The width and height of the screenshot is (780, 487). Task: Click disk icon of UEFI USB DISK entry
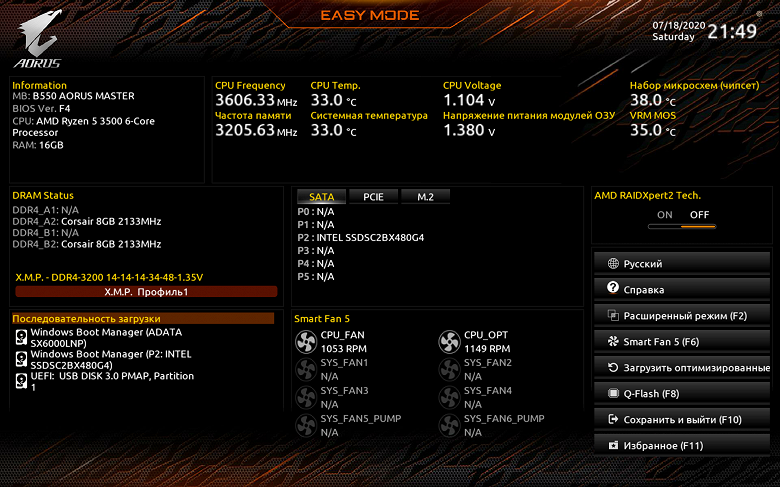click(21, 381)
